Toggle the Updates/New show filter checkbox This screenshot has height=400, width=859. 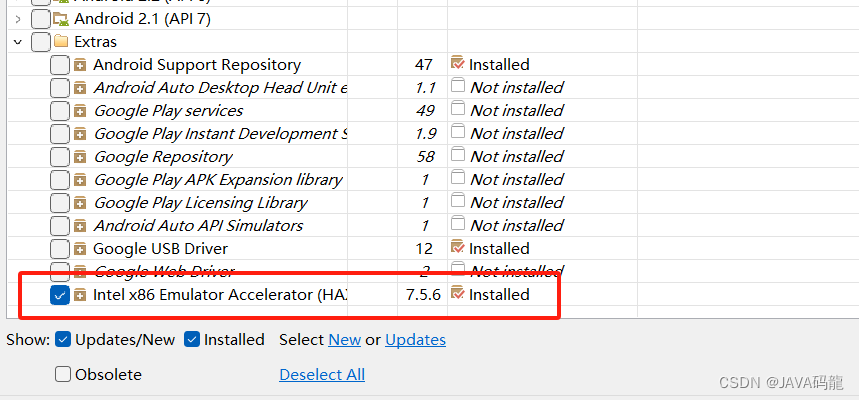(x=63, y=340)
